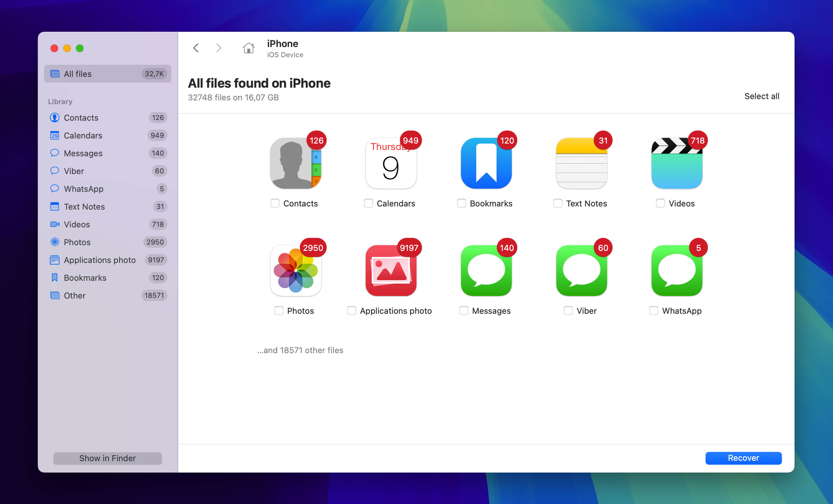Open Photos category in sidebar

click(x=107, y=242)
